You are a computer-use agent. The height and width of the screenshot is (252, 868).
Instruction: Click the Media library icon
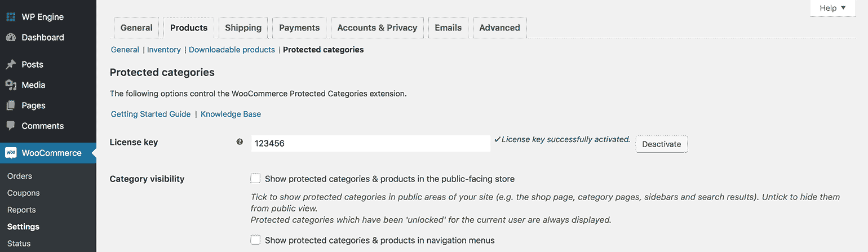(x=11, y=85)
